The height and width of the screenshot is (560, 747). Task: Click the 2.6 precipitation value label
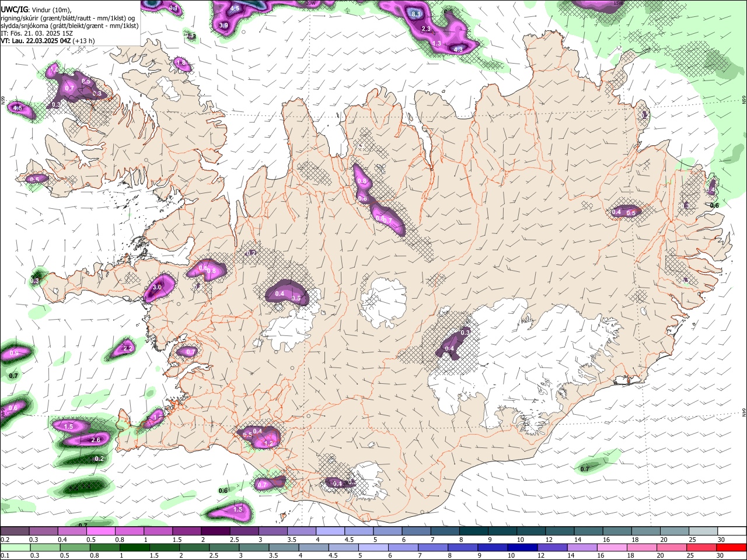96,440
